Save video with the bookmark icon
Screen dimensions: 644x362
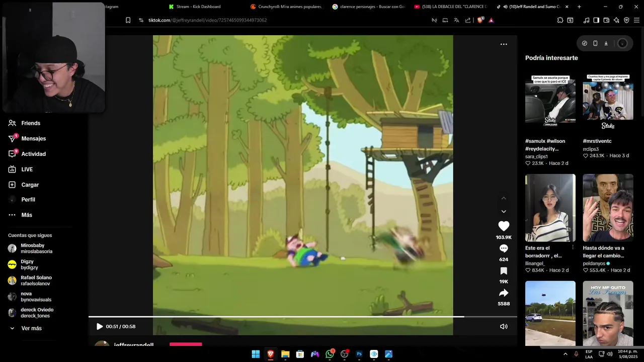click(504, 271)
